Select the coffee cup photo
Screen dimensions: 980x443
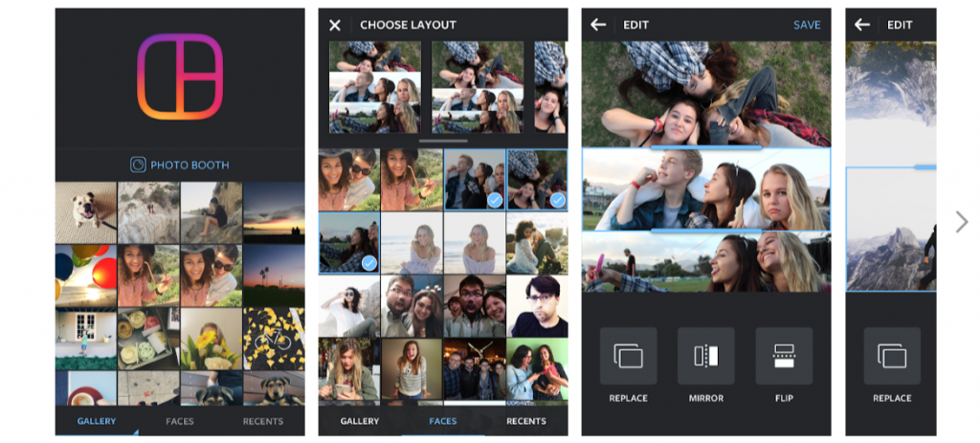coord(86,388)
